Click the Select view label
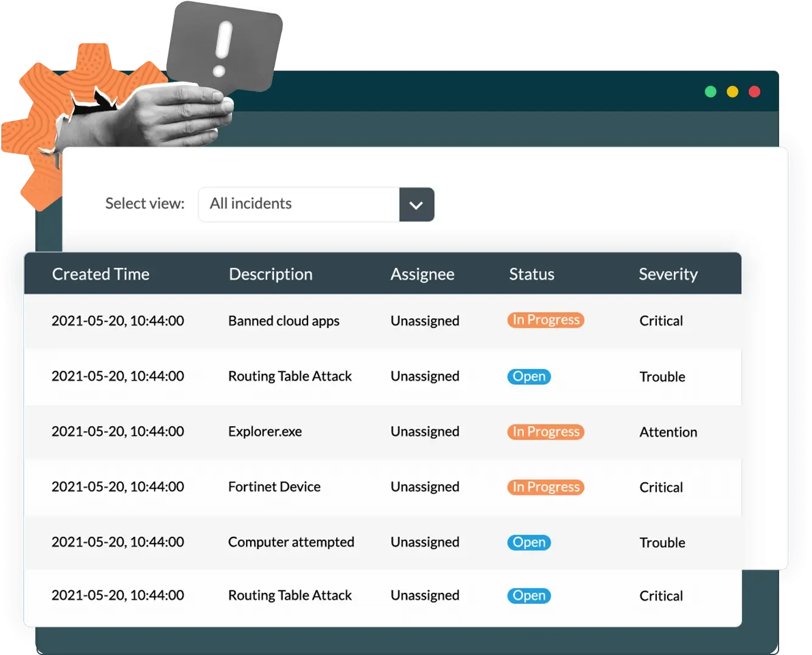Screen dimensions: 812x655 (145, 203)
